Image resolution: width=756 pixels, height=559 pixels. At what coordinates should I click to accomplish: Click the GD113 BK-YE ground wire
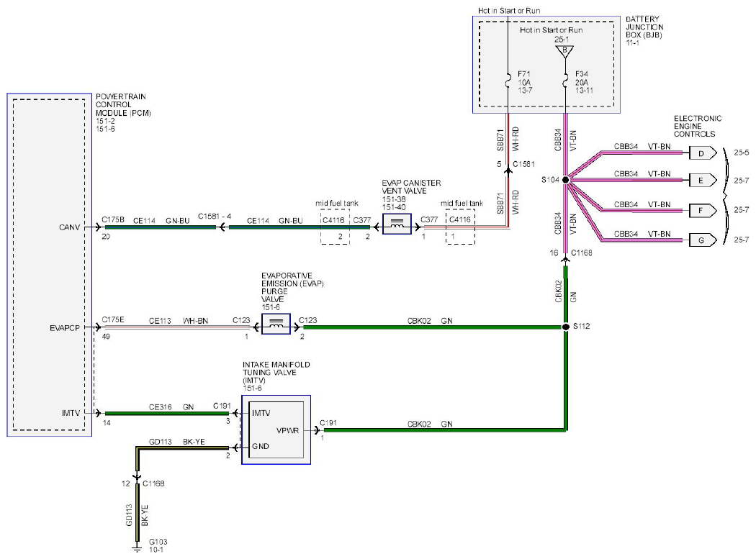pyautogui.click(x=137, y=512)
